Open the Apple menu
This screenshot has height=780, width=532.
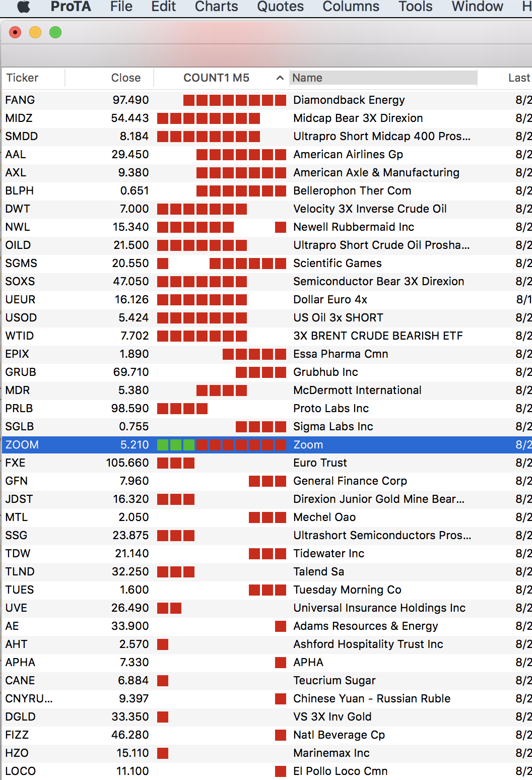tap(24, 6)
